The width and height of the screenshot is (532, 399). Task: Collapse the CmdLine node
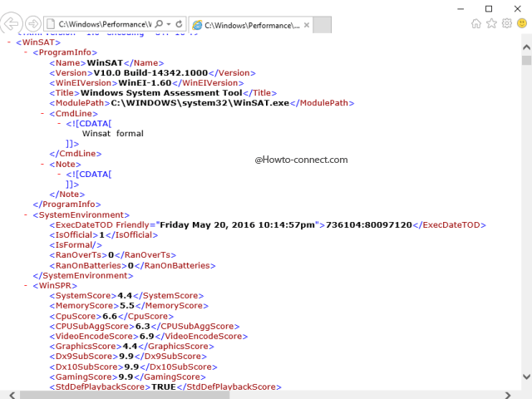pyautogui.click(x=42, y=113)
